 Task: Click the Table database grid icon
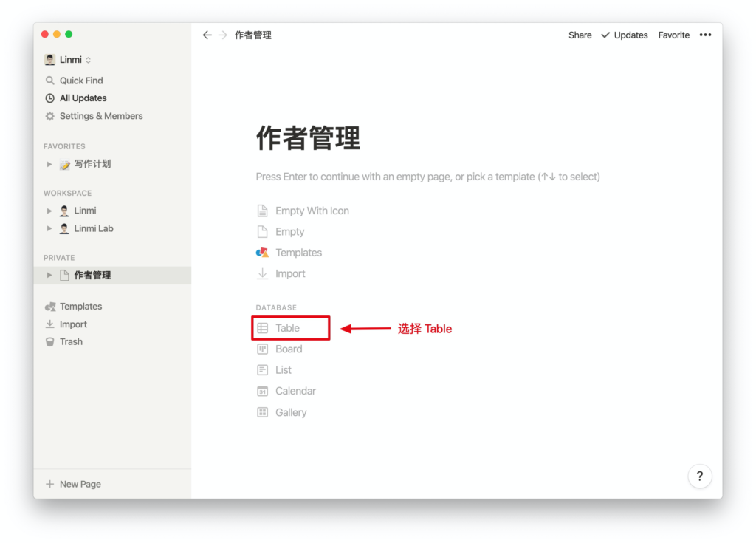[262, 328]
